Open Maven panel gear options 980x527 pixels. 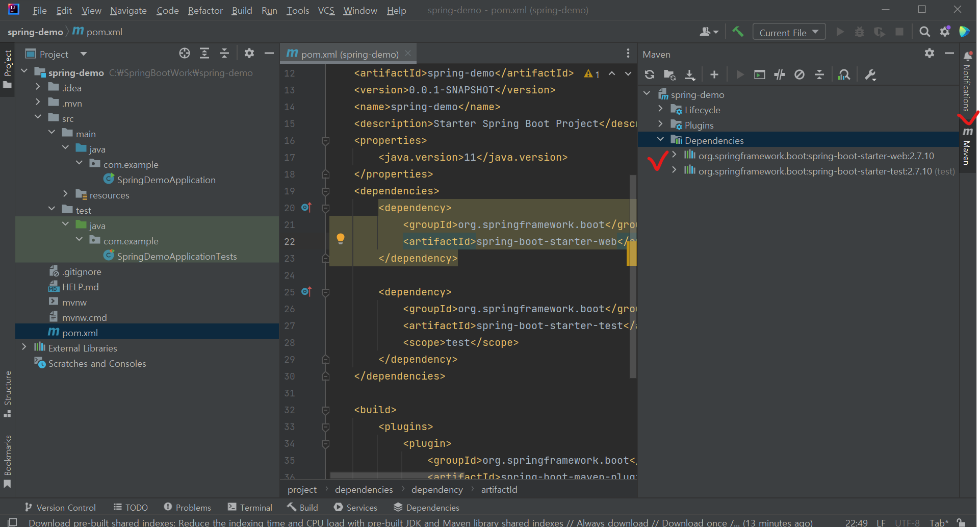930,53
